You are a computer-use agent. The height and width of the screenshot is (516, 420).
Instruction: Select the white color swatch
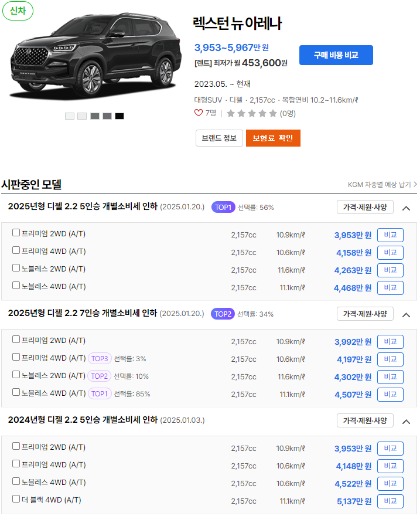coord(70,116)
